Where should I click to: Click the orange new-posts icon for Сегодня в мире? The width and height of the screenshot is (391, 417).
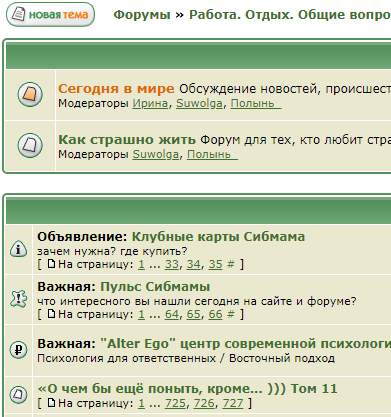pyautogui.click(x=30, y=94)
